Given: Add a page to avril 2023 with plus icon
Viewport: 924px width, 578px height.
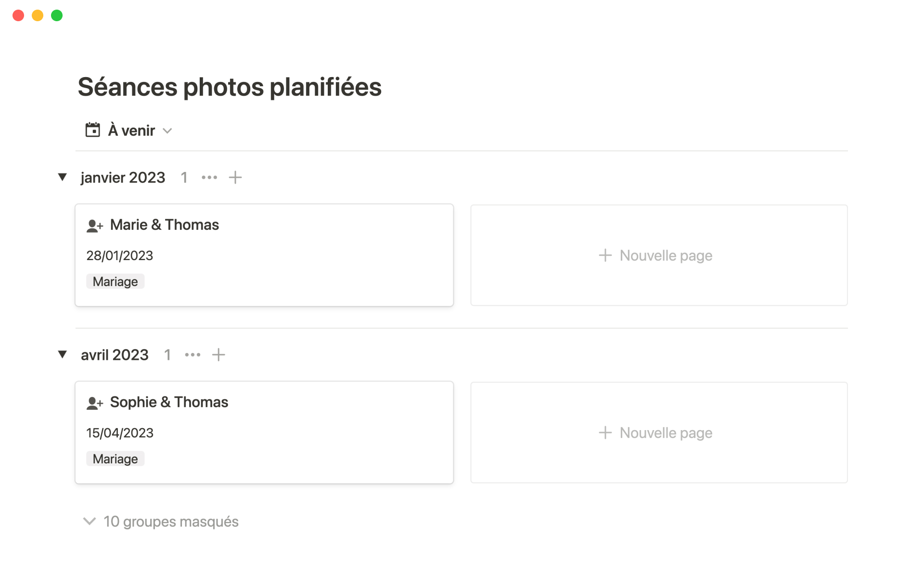Looking at the screenshot, I should [218, 355].
